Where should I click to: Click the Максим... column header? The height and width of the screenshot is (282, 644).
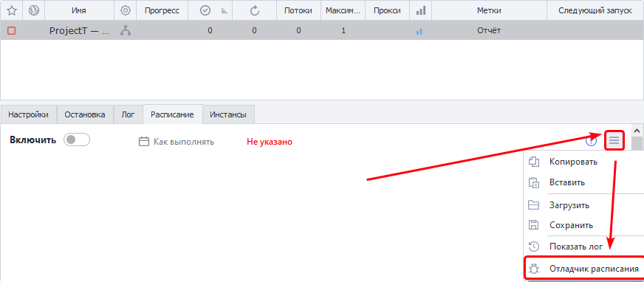[x=343, y=11]
